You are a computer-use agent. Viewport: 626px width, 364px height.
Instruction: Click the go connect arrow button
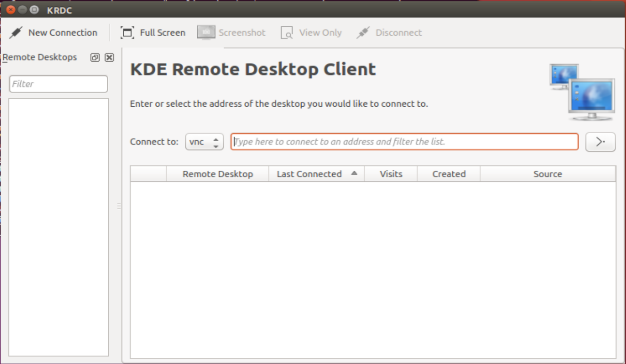click(600, 142)
